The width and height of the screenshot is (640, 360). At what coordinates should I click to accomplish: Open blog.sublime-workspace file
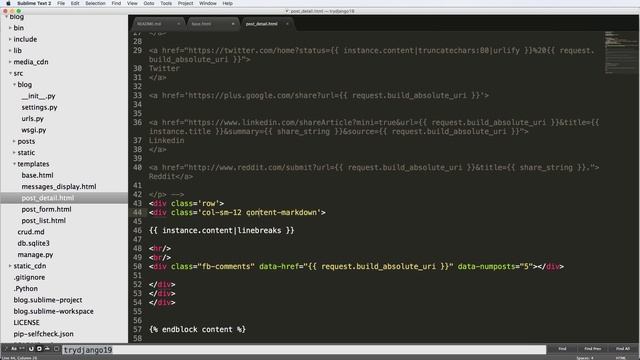pos(53,311)
